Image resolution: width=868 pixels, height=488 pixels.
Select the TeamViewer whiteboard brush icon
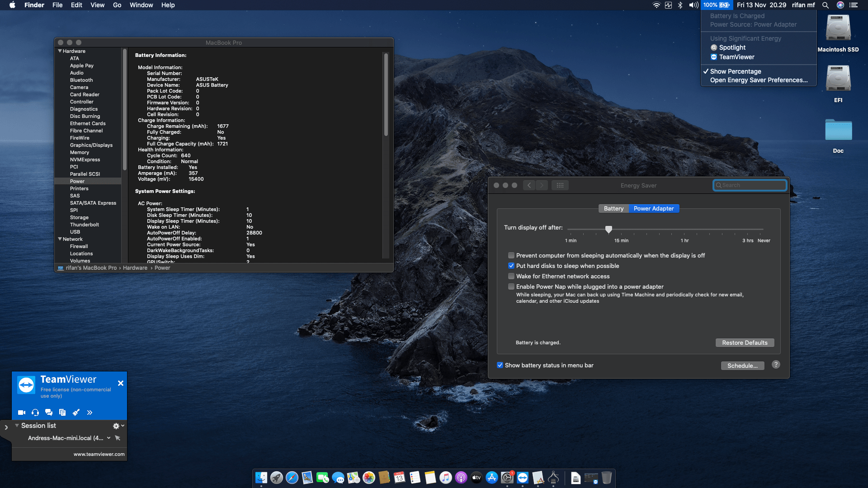click(x=76, y=412)
